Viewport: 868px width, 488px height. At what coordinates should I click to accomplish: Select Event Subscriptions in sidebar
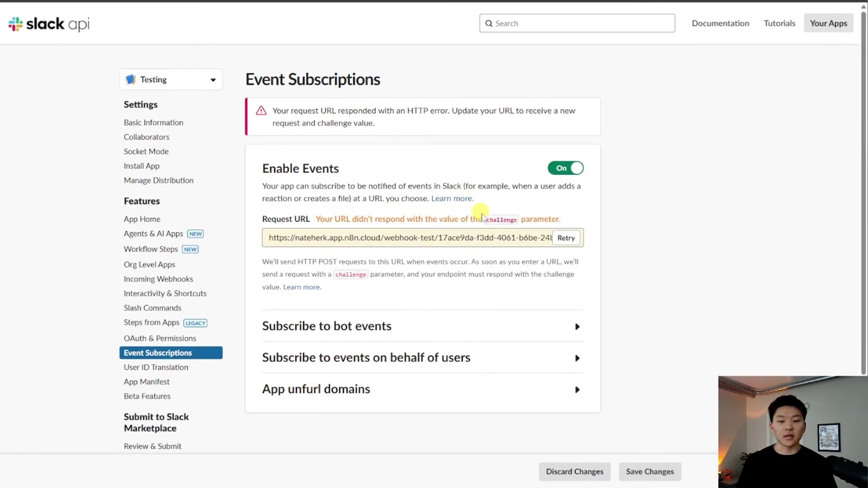171,353
